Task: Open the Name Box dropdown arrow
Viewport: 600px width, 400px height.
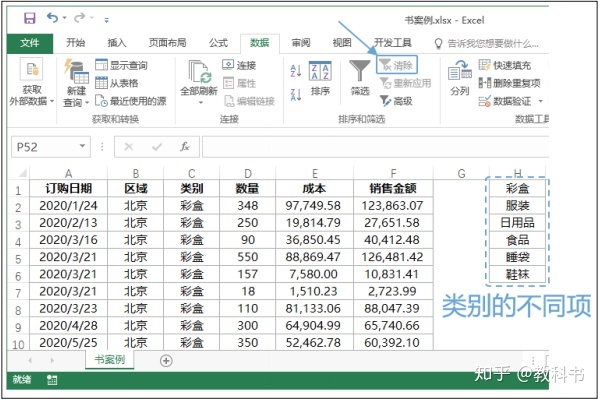Action: pyautogui.click(x=82, y=146)
